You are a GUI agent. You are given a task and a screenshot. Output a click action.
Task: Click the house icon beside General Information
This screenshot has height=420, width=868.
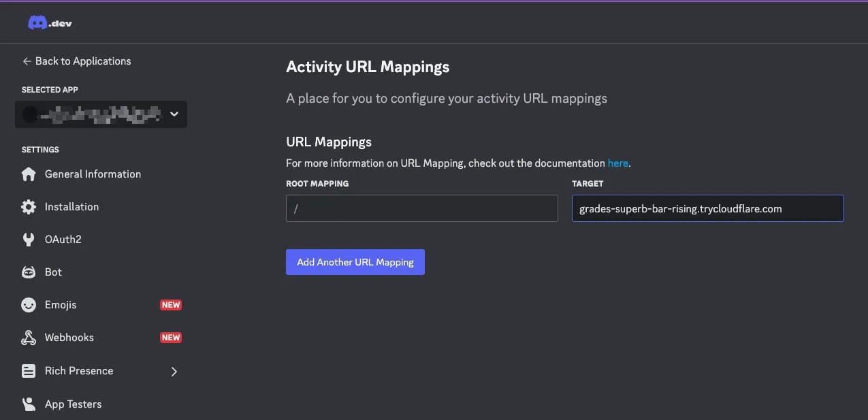tap(29, 174)
